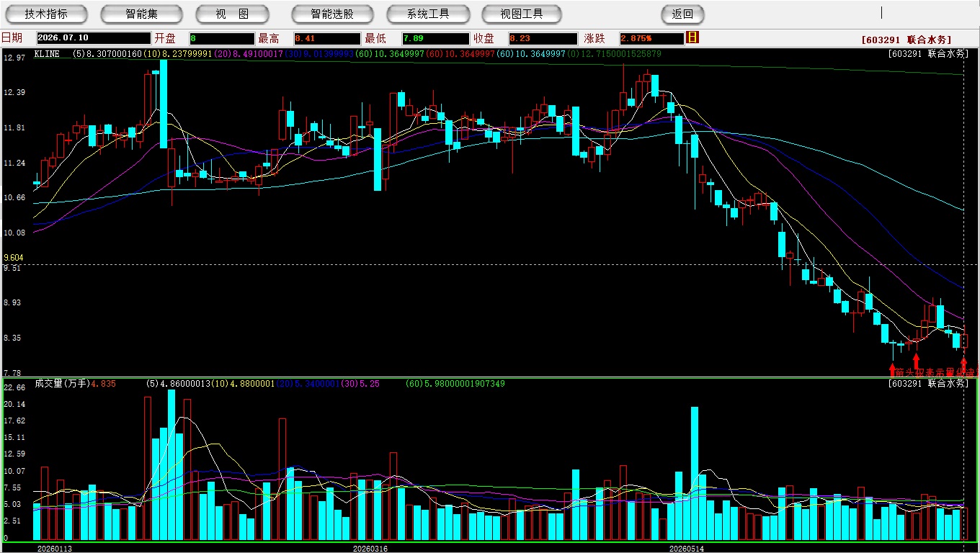Select the 开盘 value field

pos(222,38)
